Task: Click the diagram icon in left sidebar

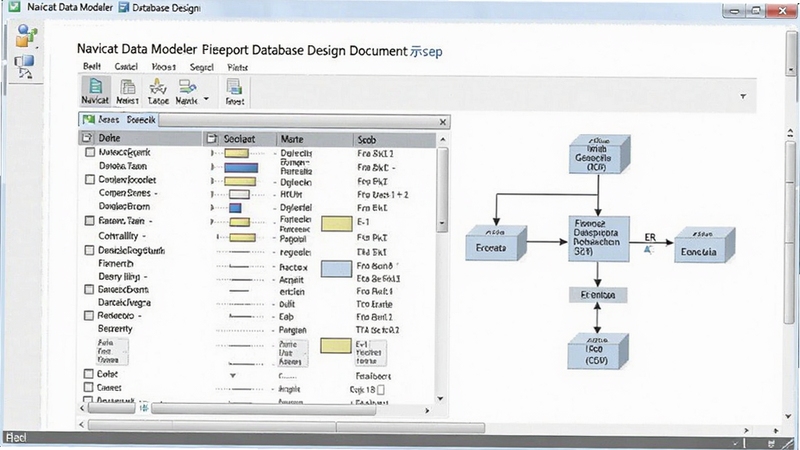Action: tap(24, 67)
